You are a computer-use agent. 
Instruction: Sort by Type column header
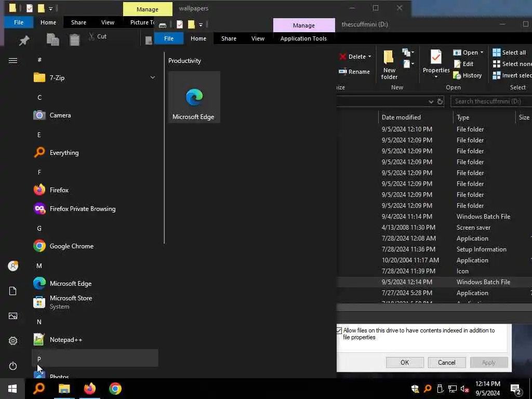[x=484, y=117]
